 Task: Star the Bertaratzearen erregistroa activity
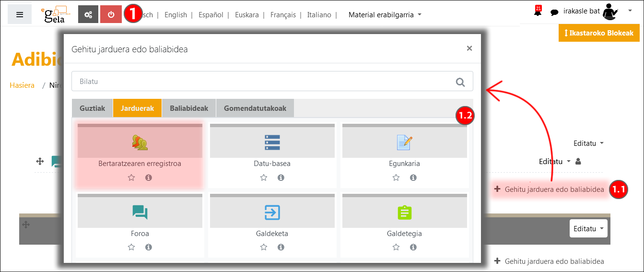[131, 177]
